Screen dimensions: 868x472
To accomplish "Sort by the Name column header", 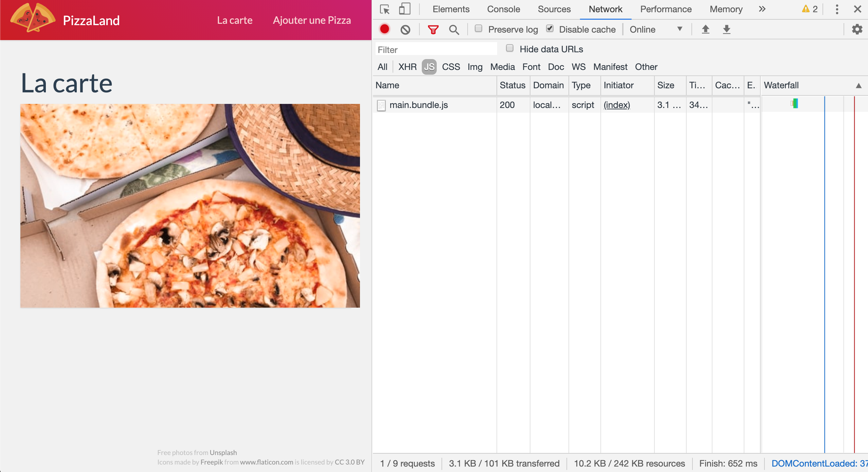I will 435,85.
